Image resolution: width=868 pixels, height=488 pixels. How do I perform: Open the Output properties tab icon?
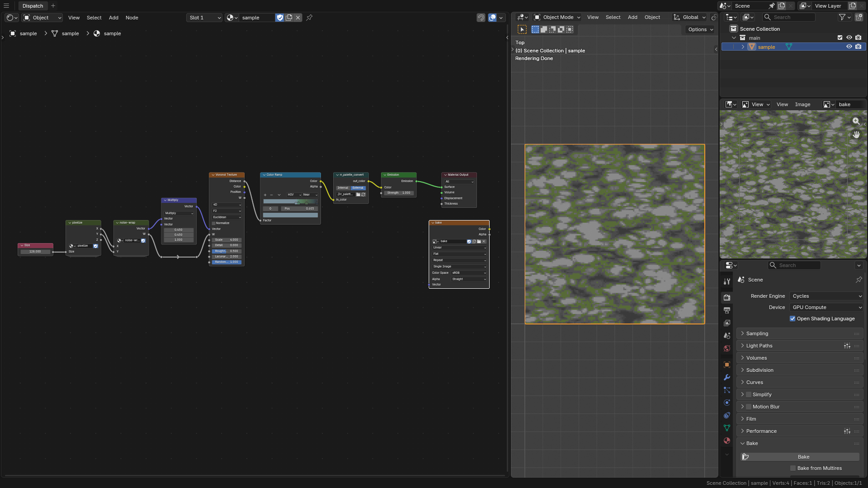tap(727, 310)
